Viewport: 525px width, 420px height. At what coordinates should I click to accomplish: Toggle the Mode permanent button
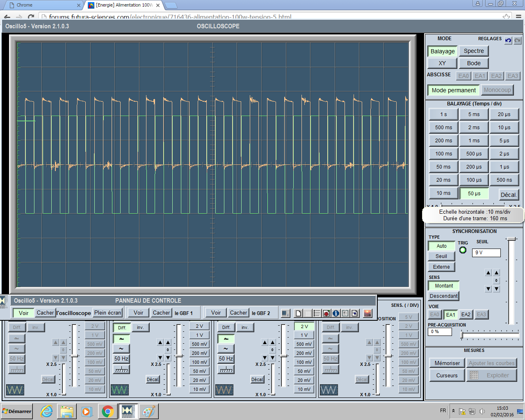click(x=454, y=90)
